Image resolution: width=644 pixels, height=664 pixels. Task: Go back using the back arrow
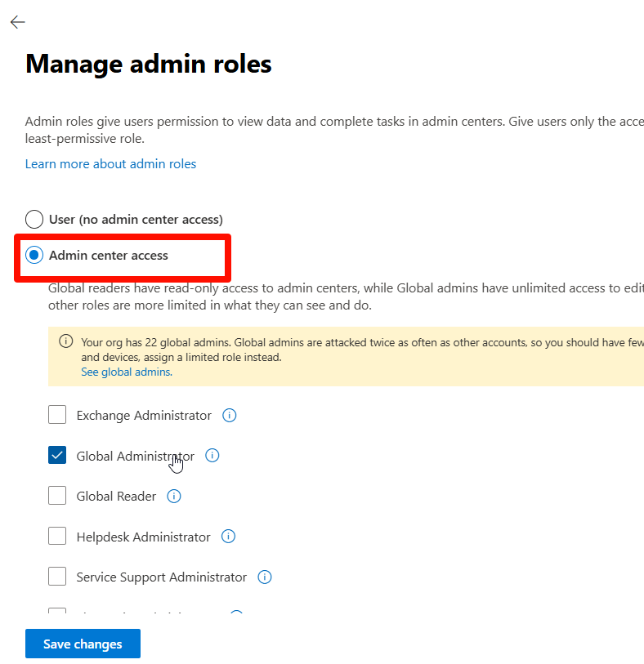pos(18,22)
